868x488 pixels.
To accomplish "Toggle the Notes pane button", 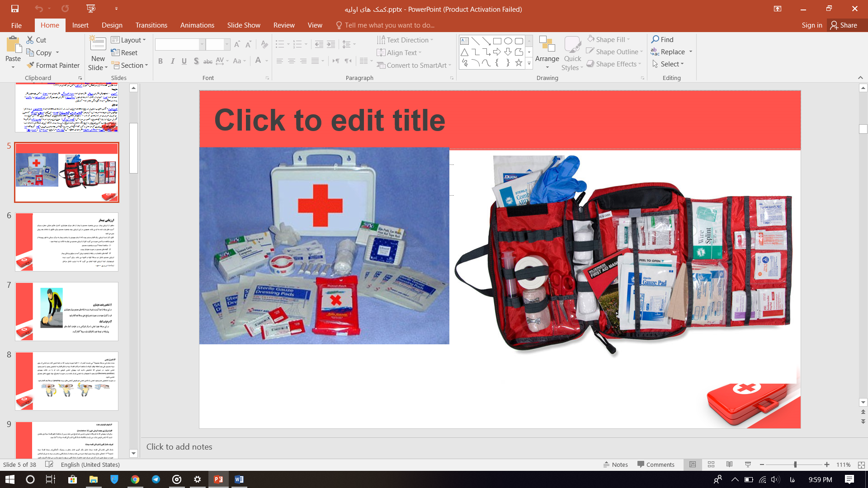I will click(616, 465).
